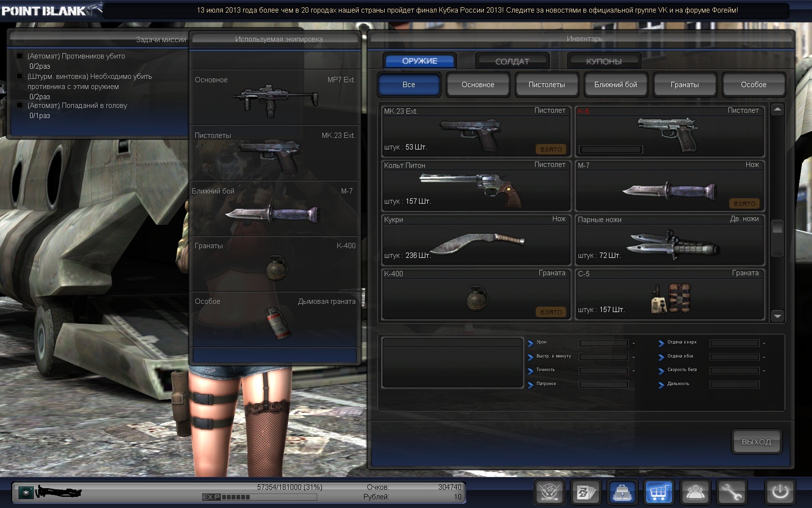Screen dimensions: 812x508
Task: Filter inventory by Основное
Action: [x=478, y=85]
